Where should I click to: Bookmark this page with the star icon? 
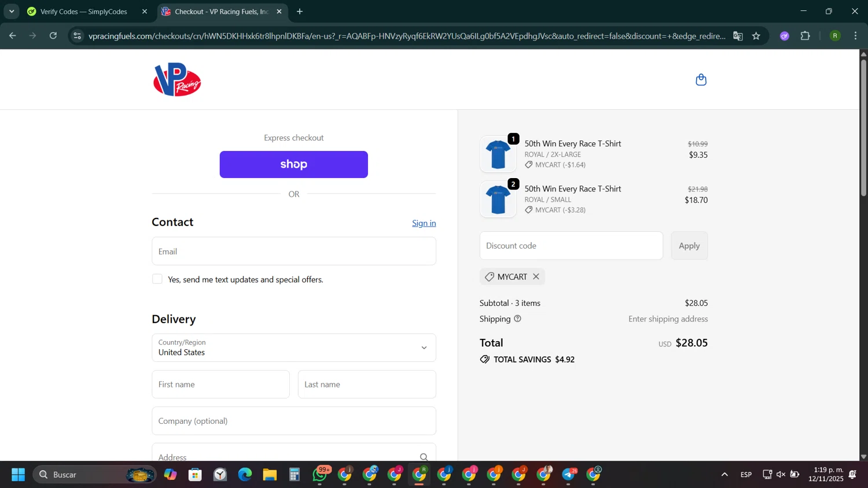coord(756,36)
